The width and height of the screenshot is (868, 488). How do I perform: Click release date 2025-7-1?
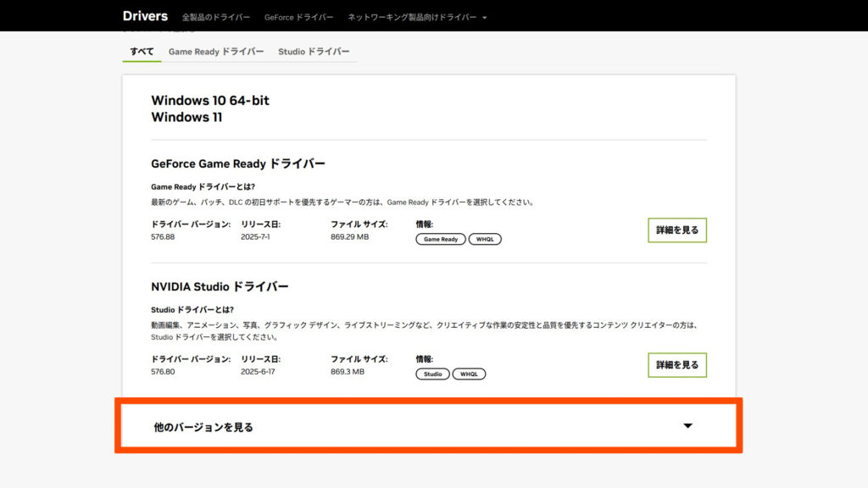(x=255, y=237)
